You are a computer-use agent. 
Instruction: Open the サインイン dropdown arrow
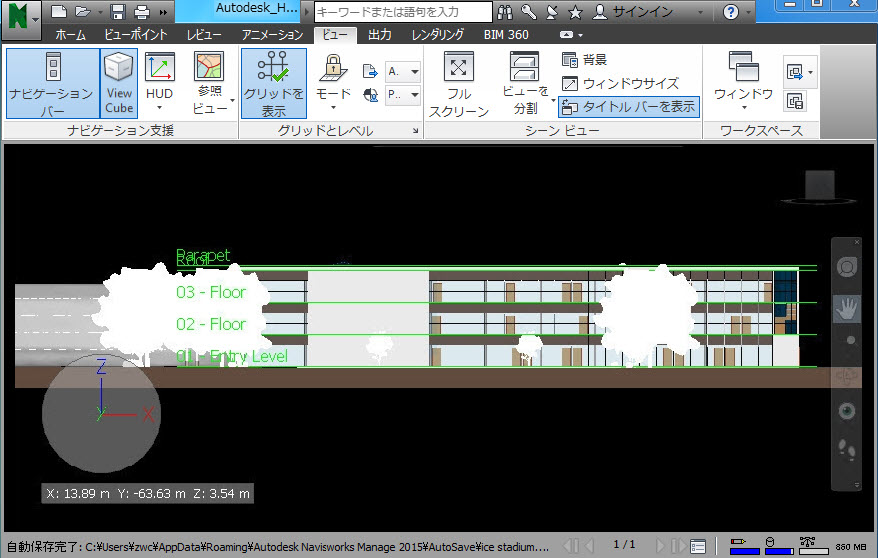point(700,12)
